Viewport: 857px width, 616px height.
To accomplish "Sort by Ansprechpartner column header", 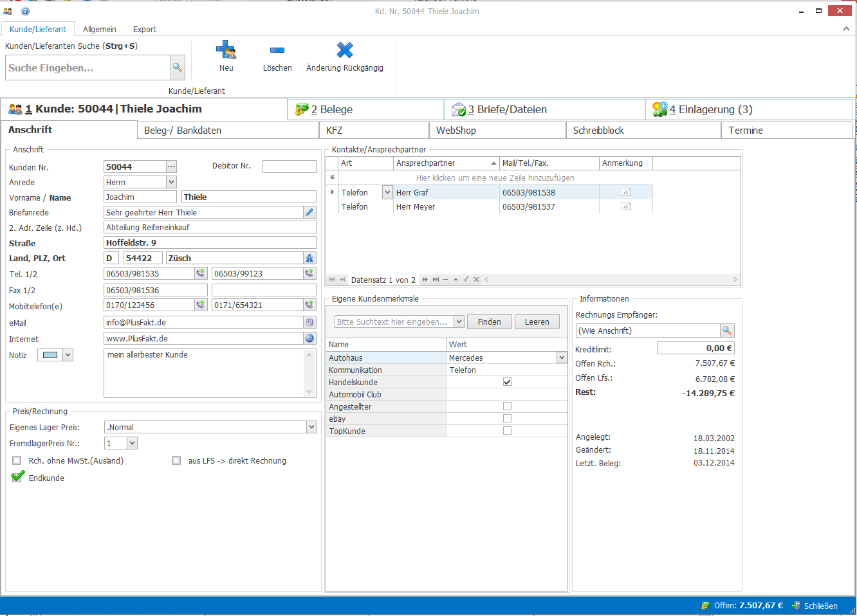I will [447, 163].
